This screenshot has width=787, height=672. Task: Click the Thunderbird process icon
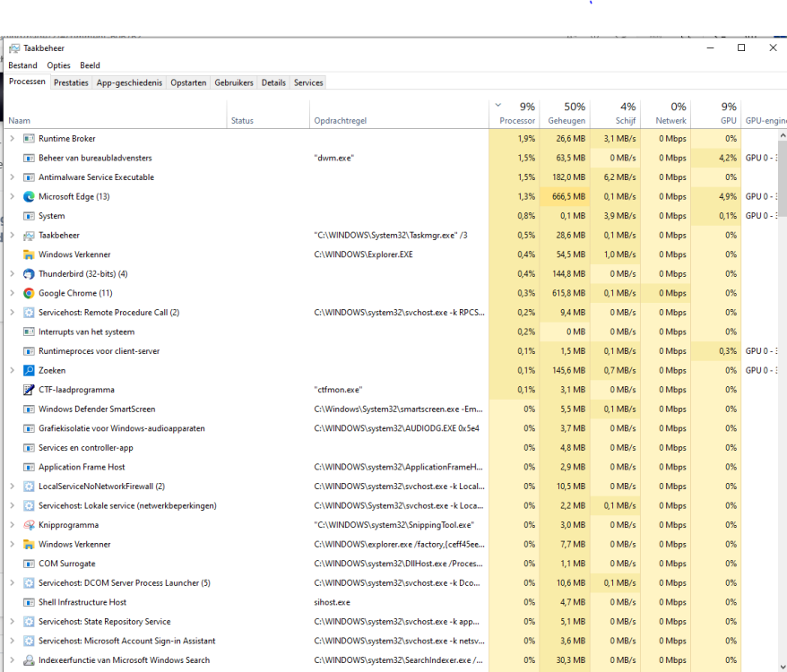(29, 274)
